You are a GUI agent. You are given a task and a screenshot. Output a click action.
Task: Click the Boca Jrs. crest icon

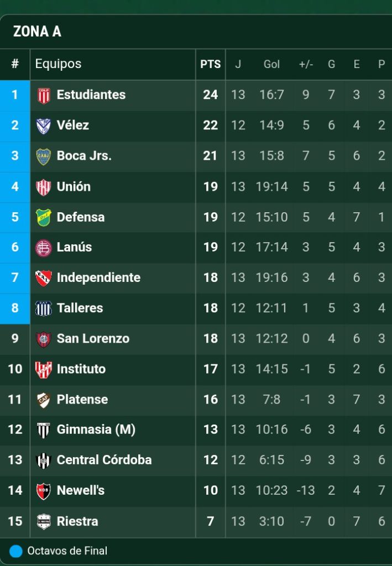point(43,156)
